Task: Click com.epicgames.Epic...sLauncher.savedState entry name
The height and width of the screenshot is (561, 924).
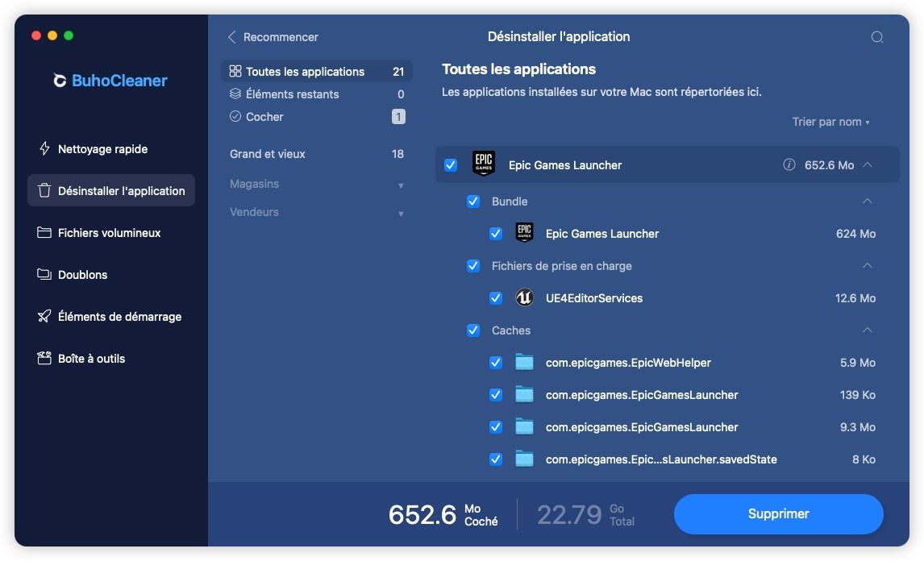Action: (x=661, y=459)
